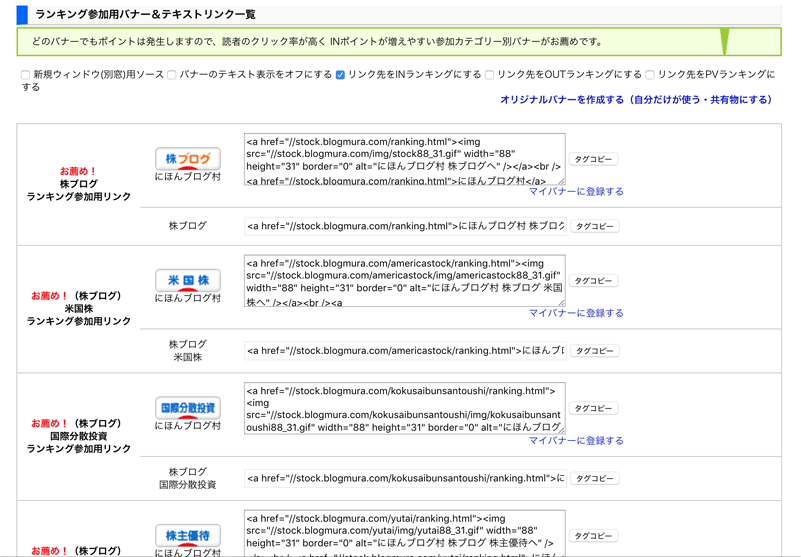Focus the kokusaibunsantoushi text link code field
The width and height of the screenshot is (801, 557).
click(x=405, y=479)
